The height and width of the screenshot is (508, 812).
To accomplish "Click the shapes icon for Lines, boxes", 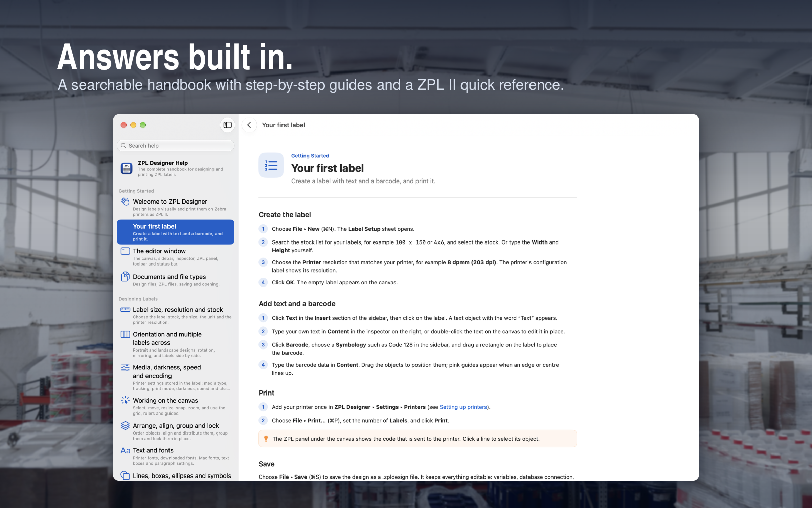I will coord(125,475).
